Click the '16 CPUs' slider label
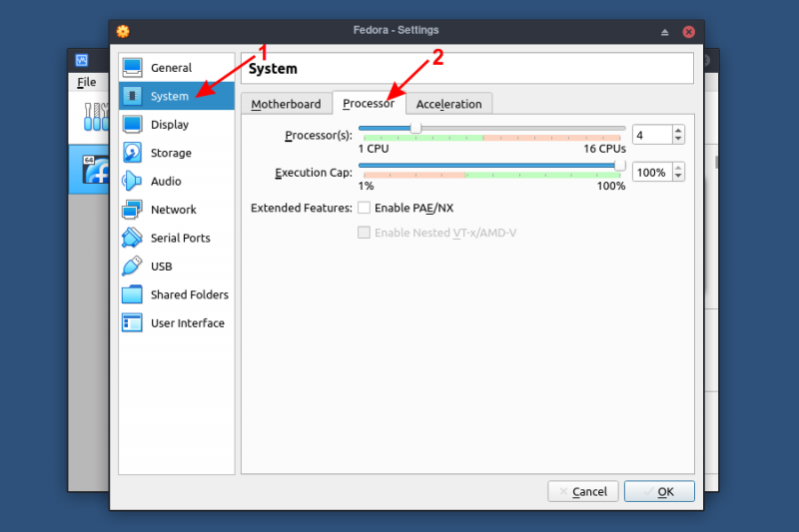The height and width of the screenshot is (532, 799). pos(605,149)
